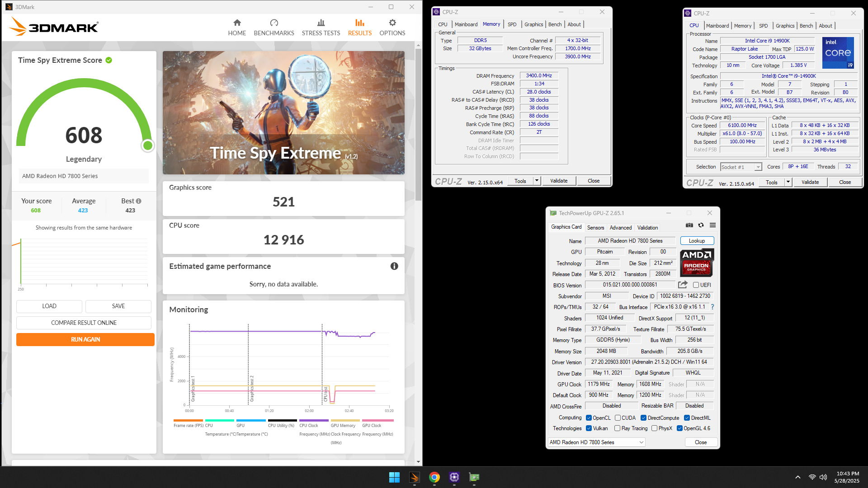Click Intel Core i9 logo in CPU-Z

click(838, 52)
